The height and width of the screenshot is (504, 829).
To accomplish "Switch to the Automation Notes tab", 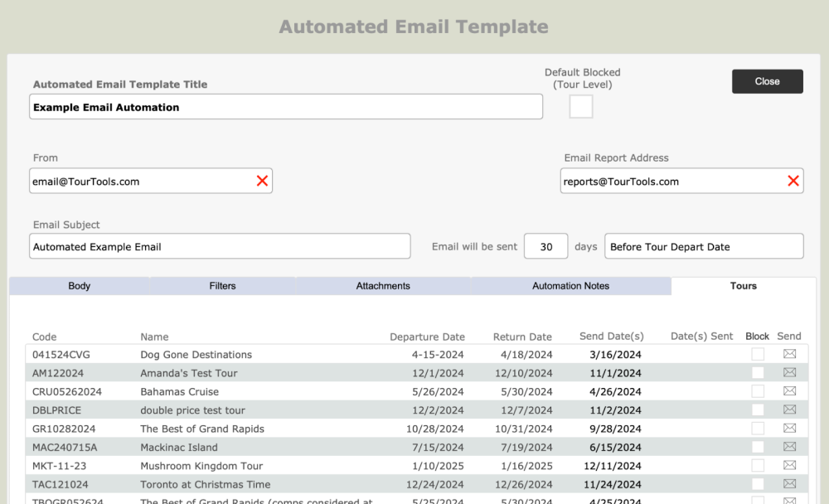I will point(570,286).
